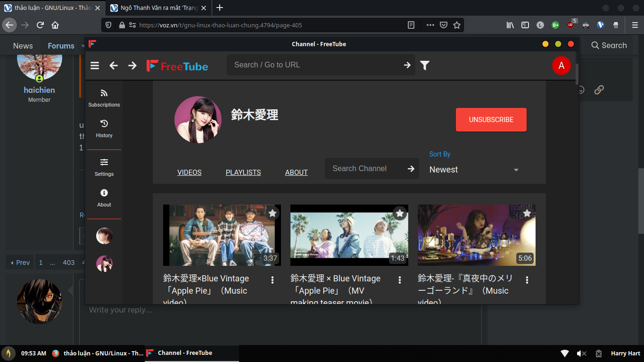Open Settings in FreeTube sidebar
Screen dimensions: 644x362
click(104, 167)
